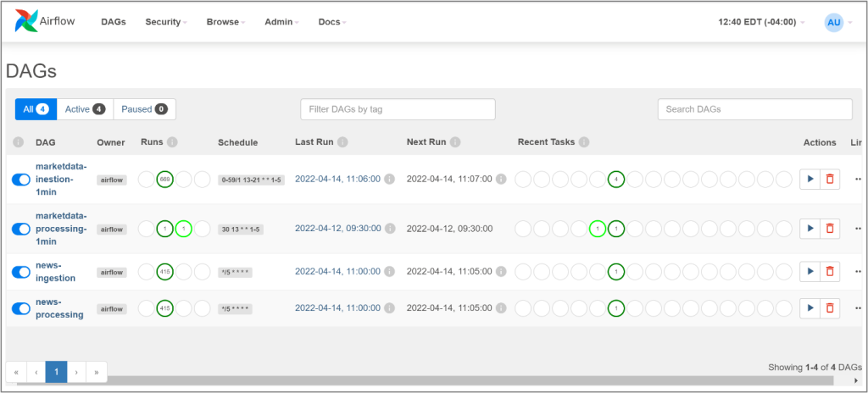Open the Admin dropdown menu
Screen dimensions: 868x393
[281, 22]
